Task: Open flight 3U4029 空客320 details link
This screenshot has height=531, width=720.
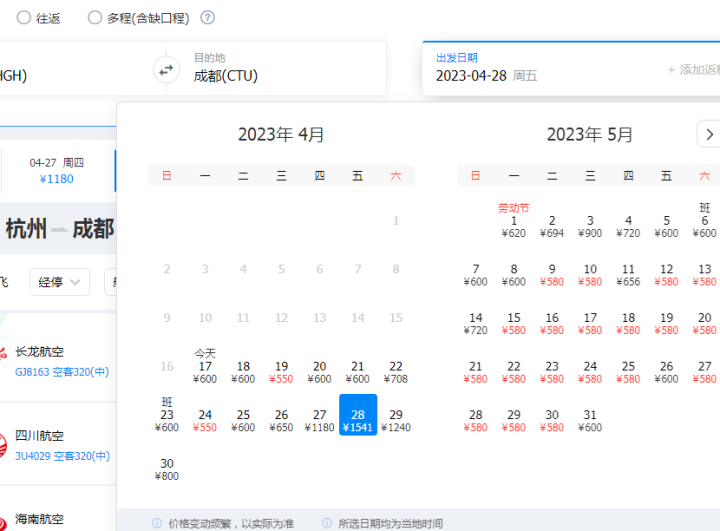Action: click(x=62, y=456)
